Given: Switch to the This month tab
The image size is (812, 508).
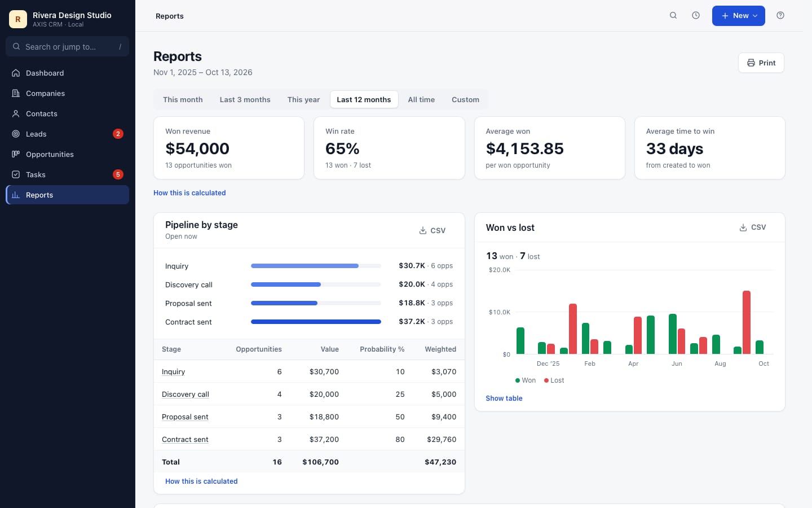Looking at the screenshot, I should coord(183,99).
